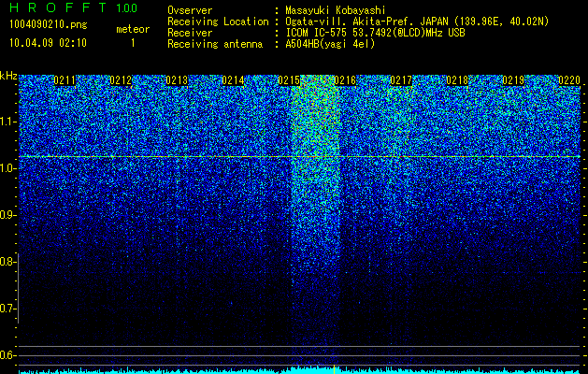Click the yellow peak marker in power strip
Viewport: 588px width, 374px height.
click(334, 369)
